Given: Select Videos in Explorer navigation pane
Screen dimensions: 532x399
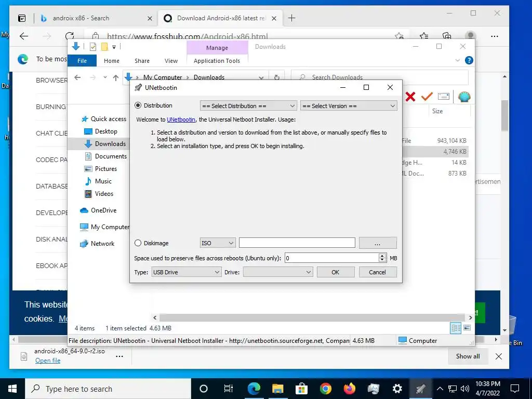Looking at the screenshot, I should click(104, 194).
